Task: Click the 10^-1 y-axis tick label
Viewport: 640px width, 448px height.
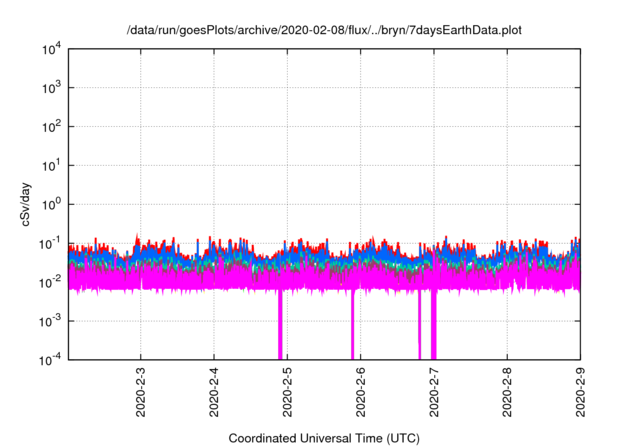Action: click(50, 244)
